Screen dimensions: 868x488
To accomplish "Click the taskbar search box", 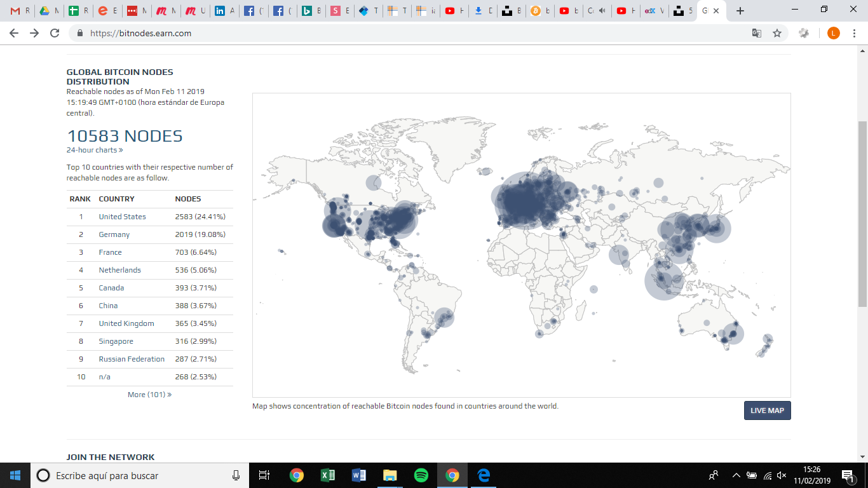I will (140, 475).
